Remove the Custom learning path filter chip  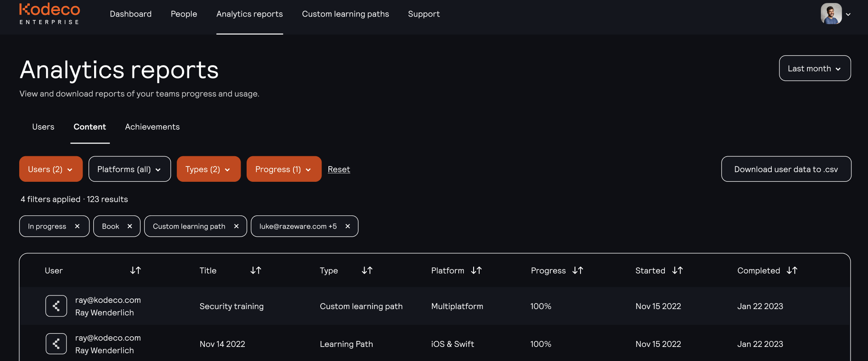pyautogui.click(x=236, y=226)
